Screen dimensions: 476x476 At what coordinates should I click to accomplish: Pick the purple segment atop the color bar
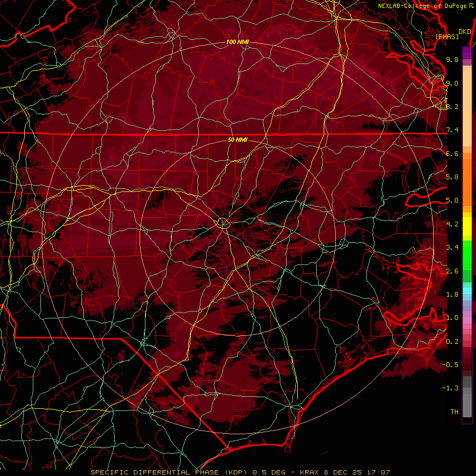pyautogui.click(x=467, y=53)
